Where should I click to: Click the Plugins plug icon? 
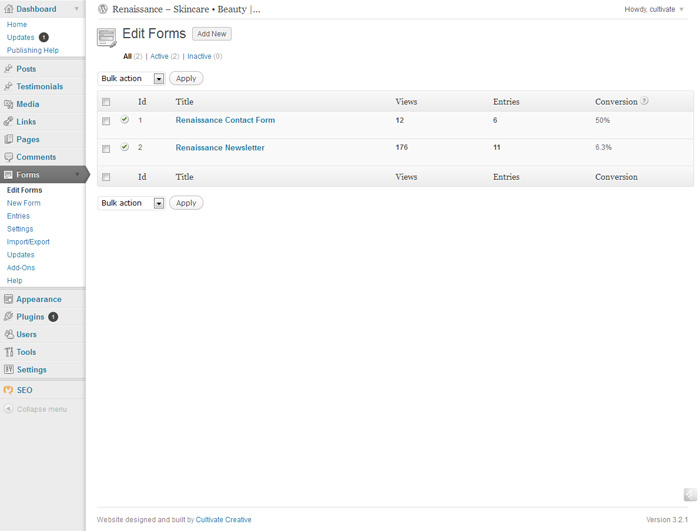pos(8,316)
